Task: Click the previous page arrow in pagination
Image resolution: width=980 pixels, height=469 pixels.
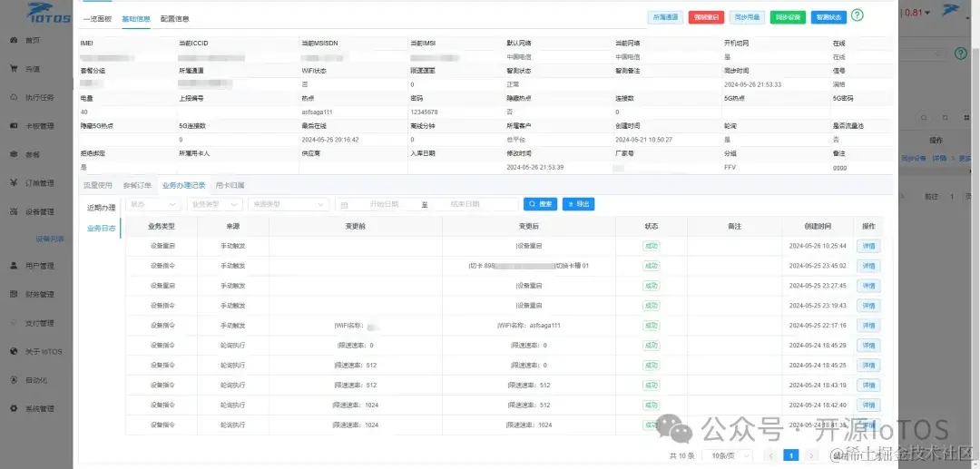Action: (x=771, y=456)
